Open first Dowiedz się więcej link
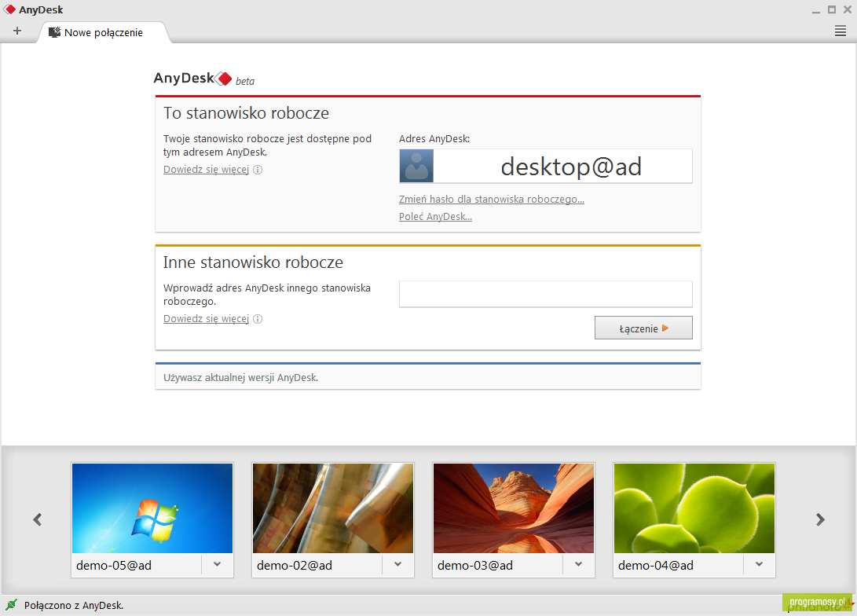The image size is (857, 616). click(x=206, y=170)
